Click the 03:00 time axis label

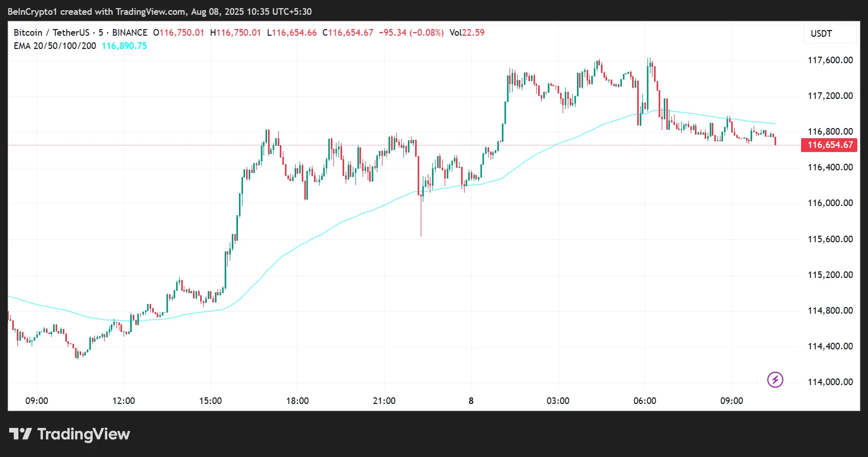coord(558,401)
